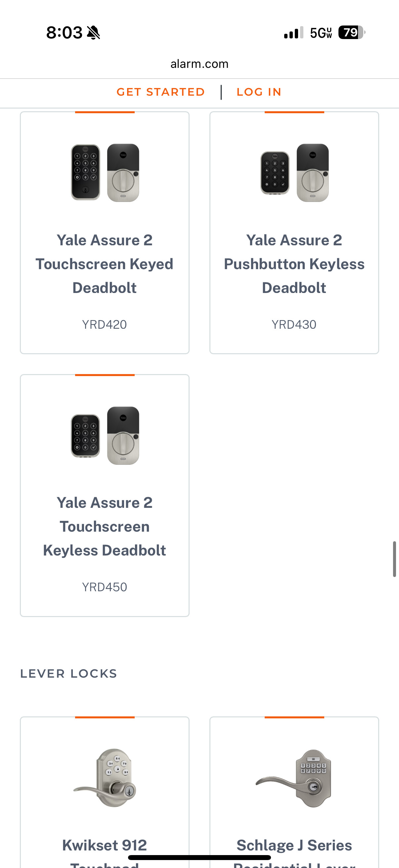
Task: Tap the Kwikset 912 lever lock image
Action: tap(105, 778)
